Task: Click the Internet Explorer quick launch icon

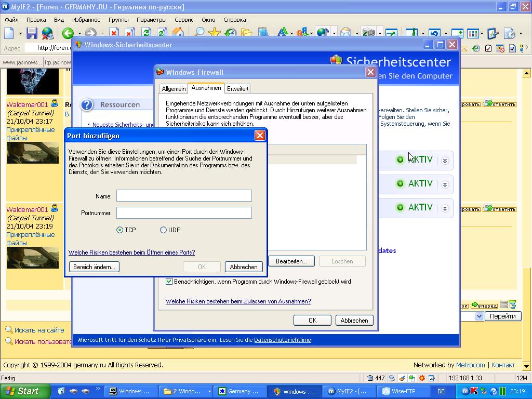Action: point(61,391)
